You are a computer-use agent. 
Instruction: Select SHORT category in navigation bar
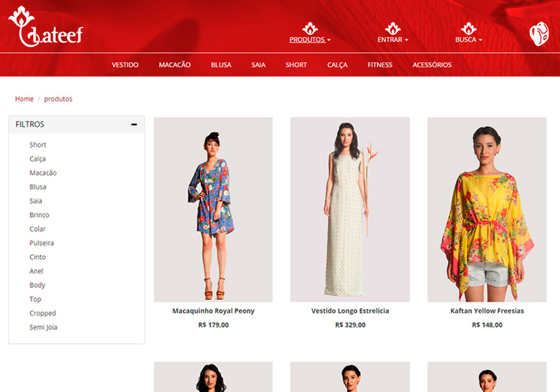click(x=296, y=65)
